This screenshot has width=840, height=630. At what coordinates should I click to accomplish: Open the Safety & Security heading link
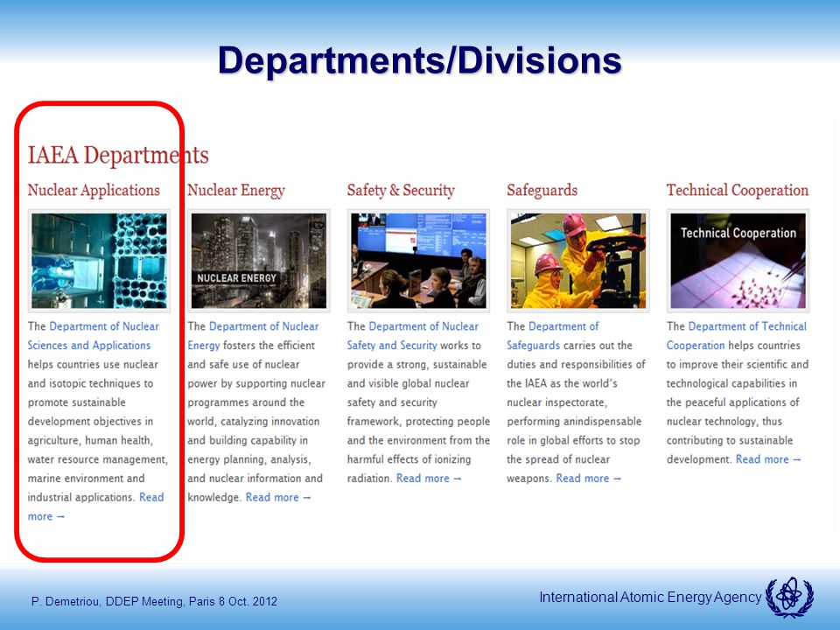pos(401,191)
